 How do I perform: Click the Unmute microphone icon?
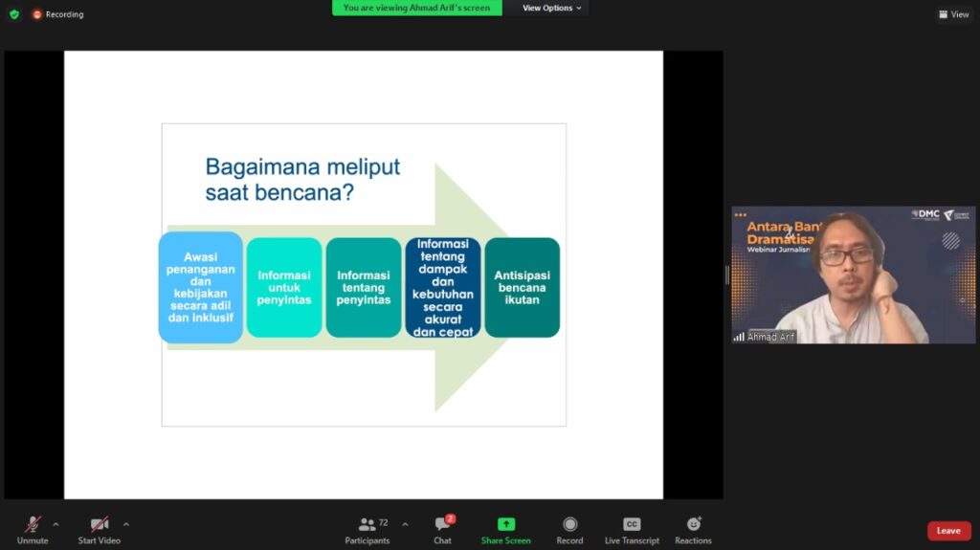(33, 525)
